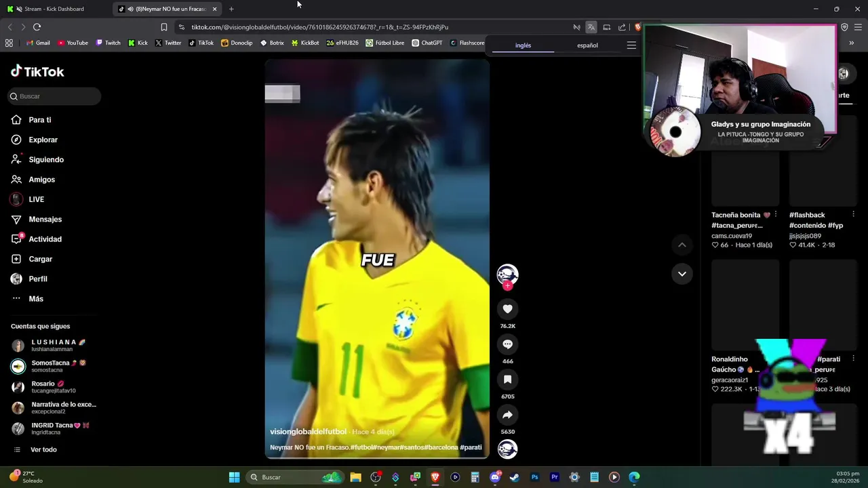Open the Gmail bookmark
The image size is (868, 488).
pos(38,43)
